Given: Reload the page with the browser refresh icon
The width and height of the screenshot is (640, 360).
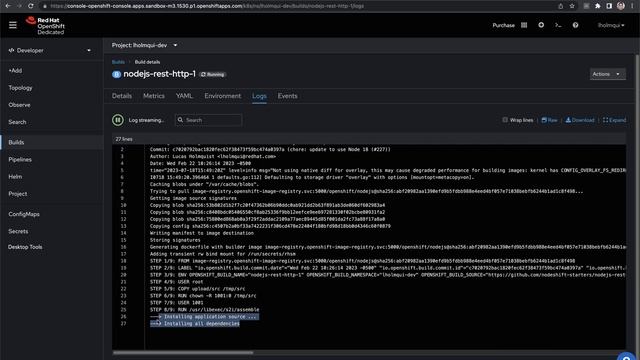Looking at the screenshot, I should pos(31,6).
